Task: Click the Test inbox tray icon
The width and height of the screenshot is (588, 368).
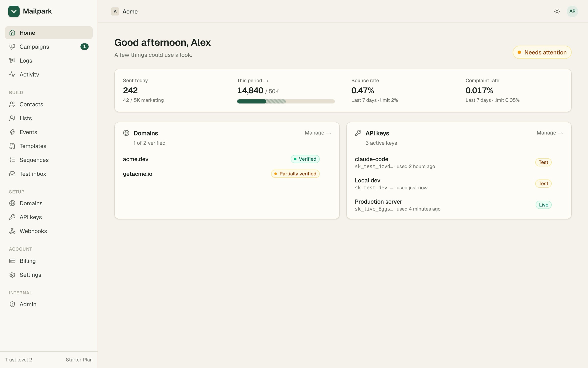Action: [12, 174]
